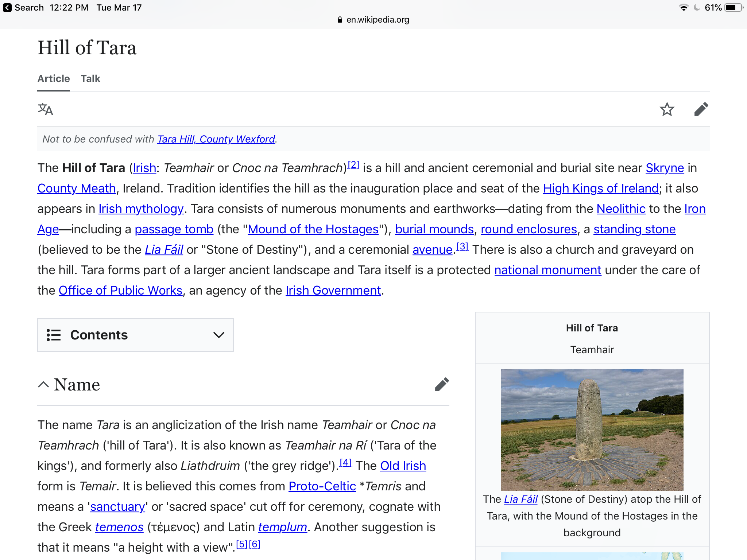Collapse the Name section chevron
This screenshot has height=560, width=747.
click(x=43, y=385)
